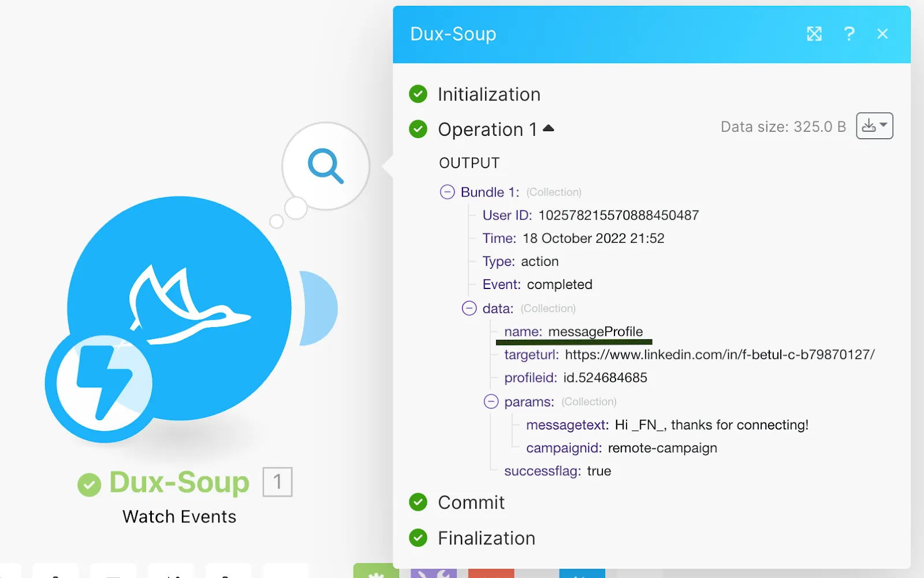Click the Type: action row
The width and height of the screenshot is (924, 578).
[x=520, y=261]
